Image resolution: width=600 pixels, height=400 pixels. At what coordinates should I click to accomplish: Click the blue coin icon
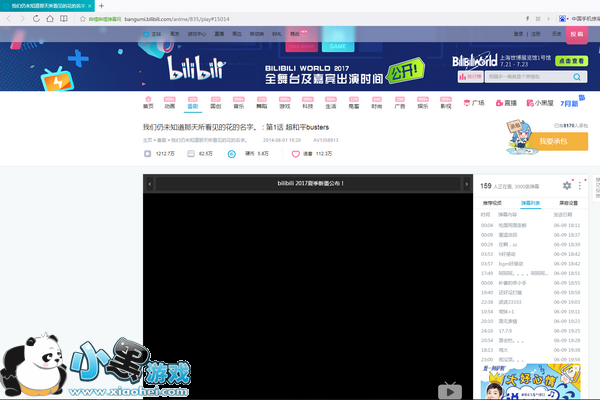point(232,154)
